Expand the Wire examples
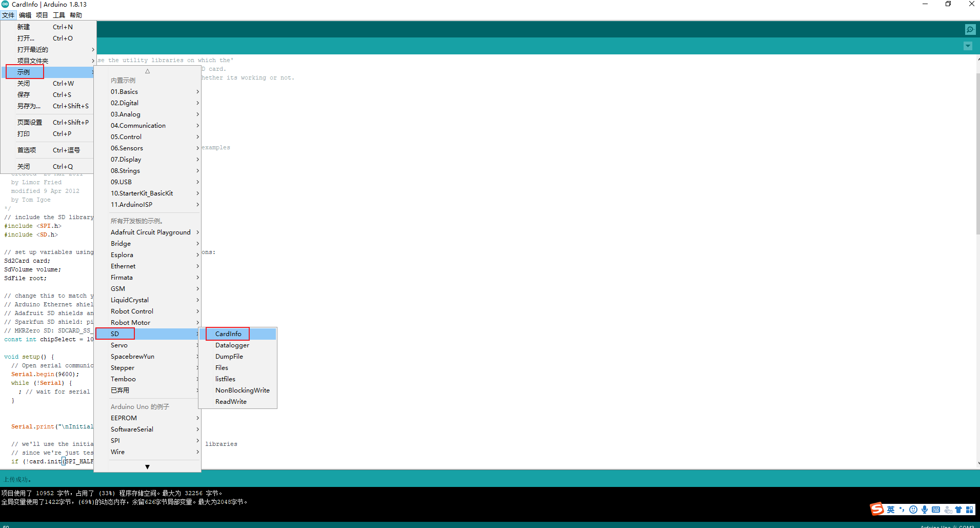The height and width of the screenshot is (528, 980). pos(147,452)
